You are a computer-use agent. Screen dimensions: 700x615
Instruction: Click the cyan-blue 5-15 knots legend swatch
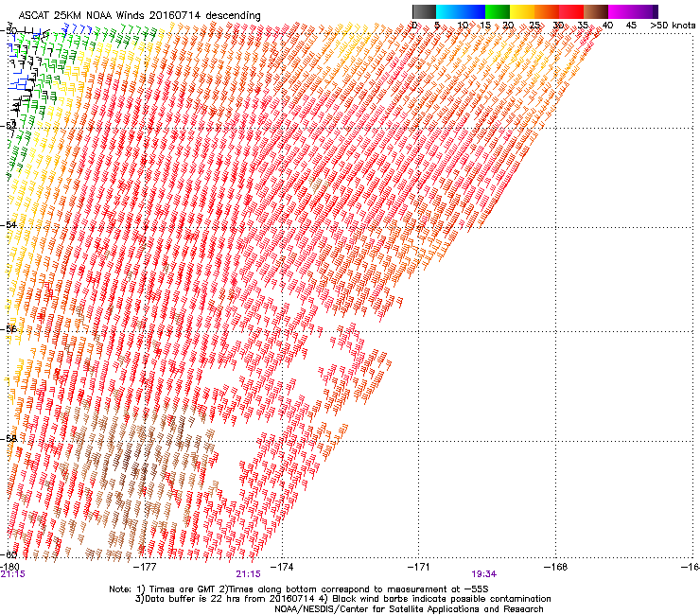461,11
